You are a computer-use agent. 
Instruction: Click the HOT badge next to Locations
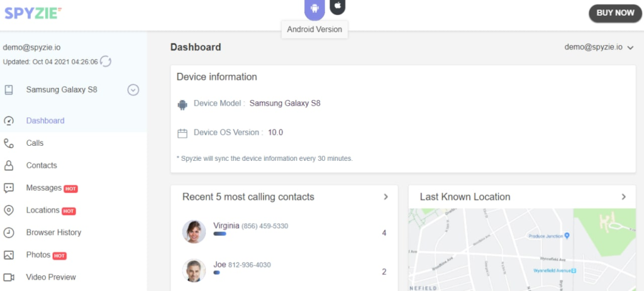click(69, 211)
